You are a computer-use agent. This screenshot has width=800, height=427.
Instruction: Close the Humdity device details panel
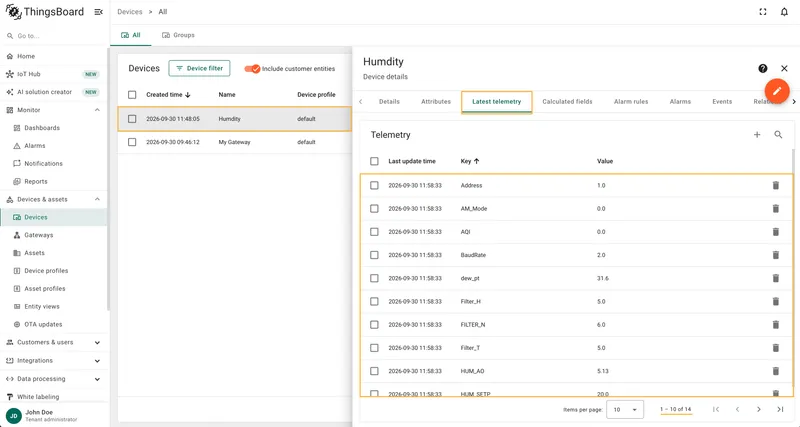click(784, 68)
